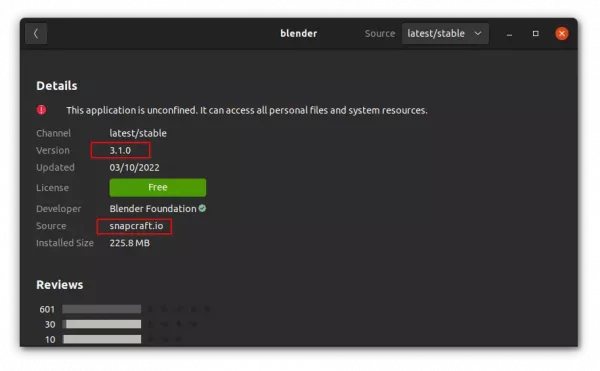Click the red unconfined warning icon

[41, 110]
